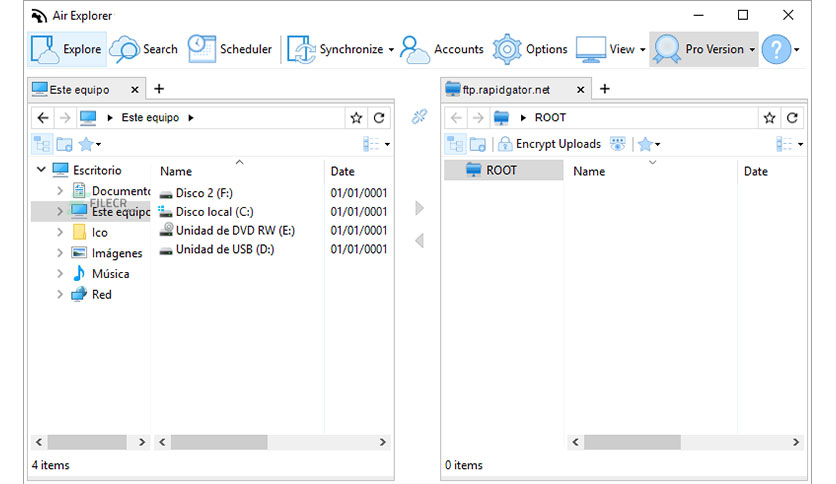The height and width of the screenshot is (484, 836).
Task: Select the Este equipo tab
Action: coord(78,90)
